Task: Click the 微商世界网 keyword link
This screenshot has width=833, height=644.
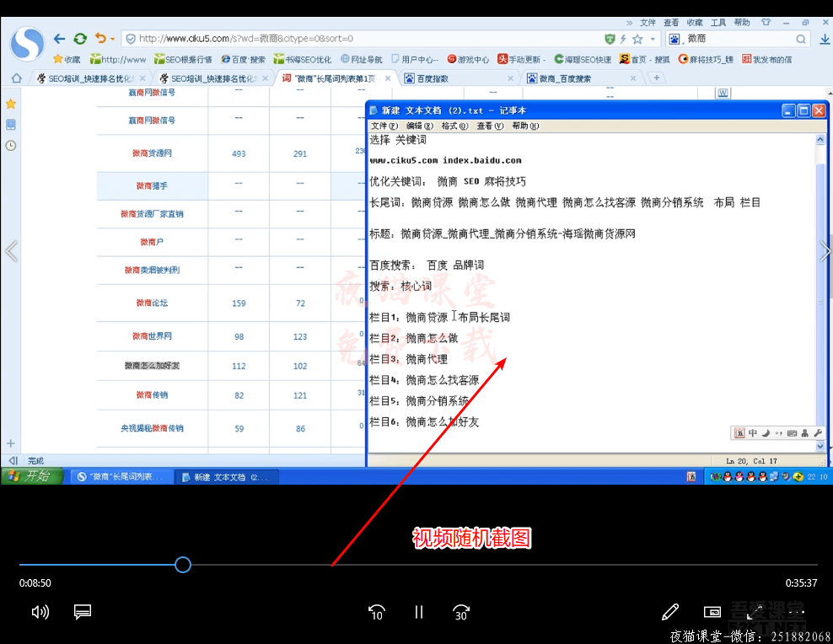Action: click(152, 336)
